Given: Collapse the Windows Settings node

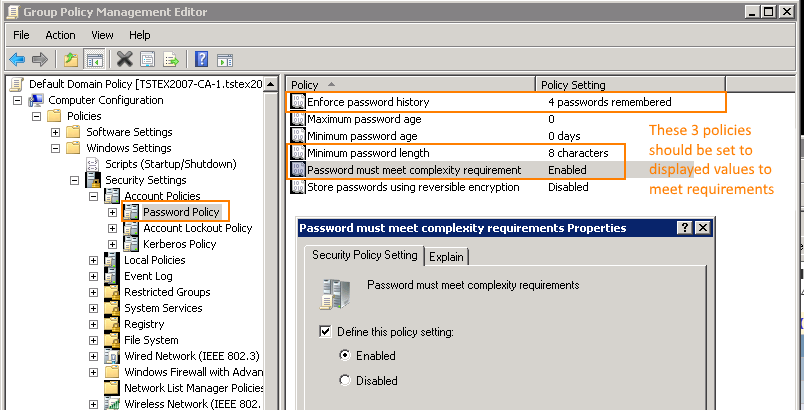Looking at the screenshot, I should (x=55, y=148).
